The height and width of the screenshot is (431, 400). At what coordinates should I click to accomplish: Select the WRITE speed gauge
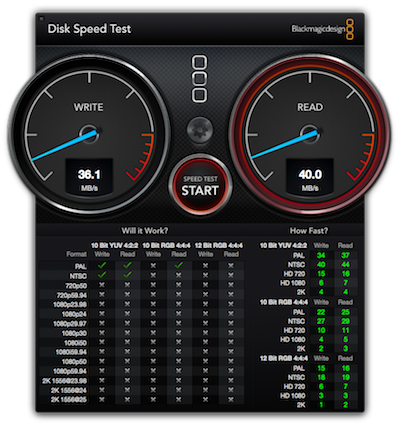point(89,135)
